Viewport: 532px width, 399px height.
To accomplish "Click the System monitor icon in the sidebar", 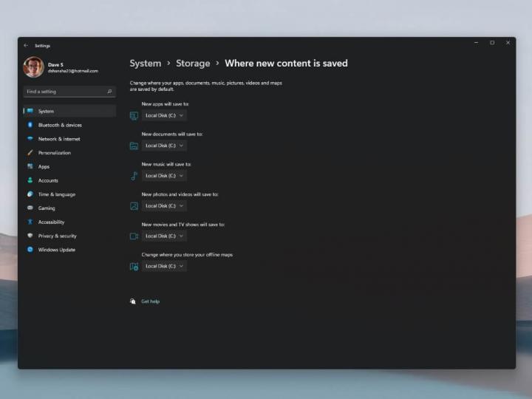I will (30, 111).
